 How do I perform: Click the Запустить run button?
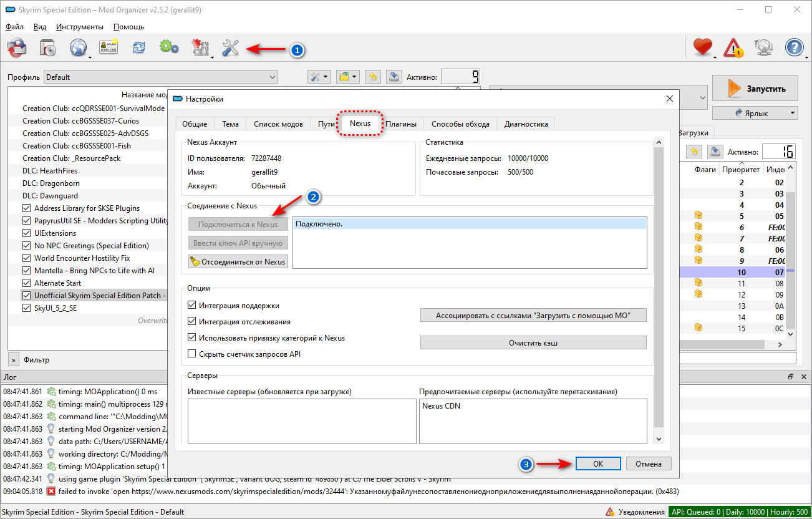pos(755,89)
